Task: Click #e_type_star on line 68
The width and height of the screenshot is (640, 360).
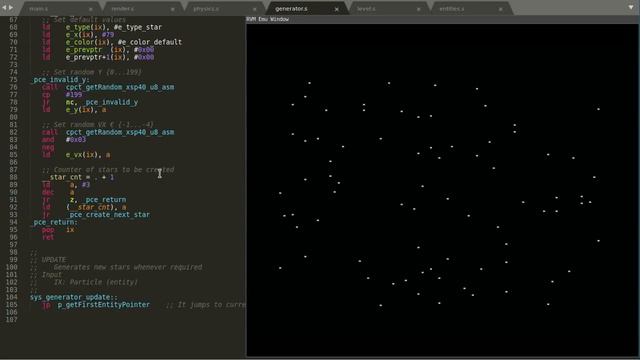Action: [138, 27]
